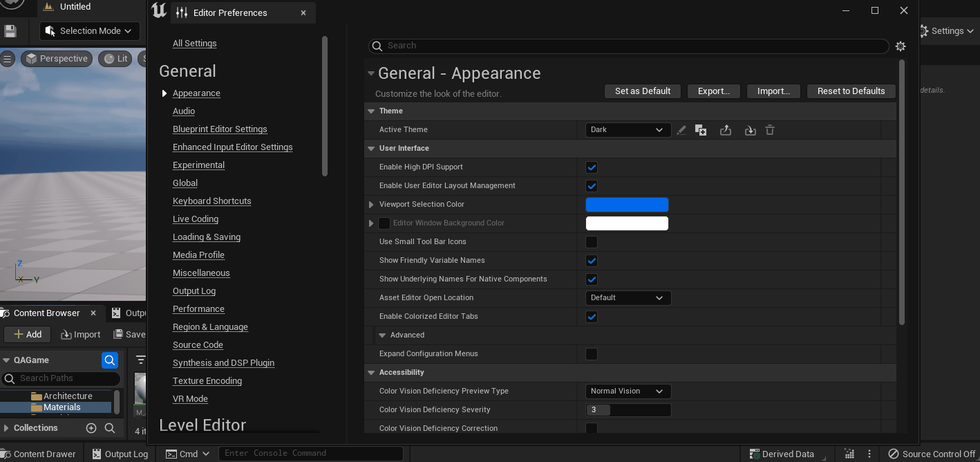Expand the Advanced section under User Interface
The height and width of the screenshot is (462, 980).
pyautogui.click(x=381, y=335)
